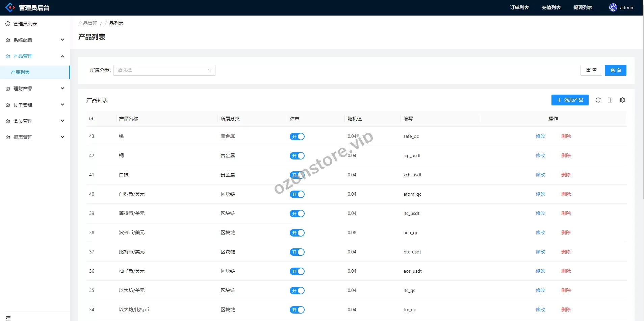
Task: Click 删除 link for 白银 row
Action: coord(566,175)
